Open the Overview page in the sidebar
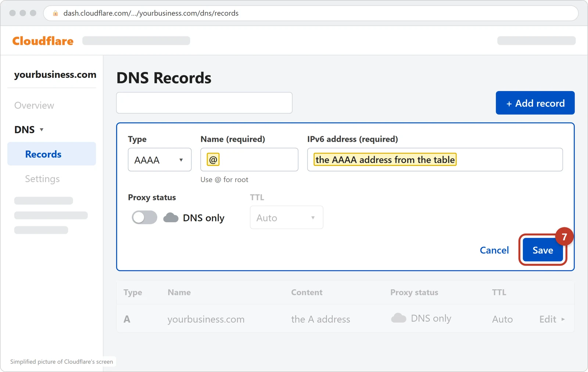Viewport: 588px width, 372px height. (34, 105)
